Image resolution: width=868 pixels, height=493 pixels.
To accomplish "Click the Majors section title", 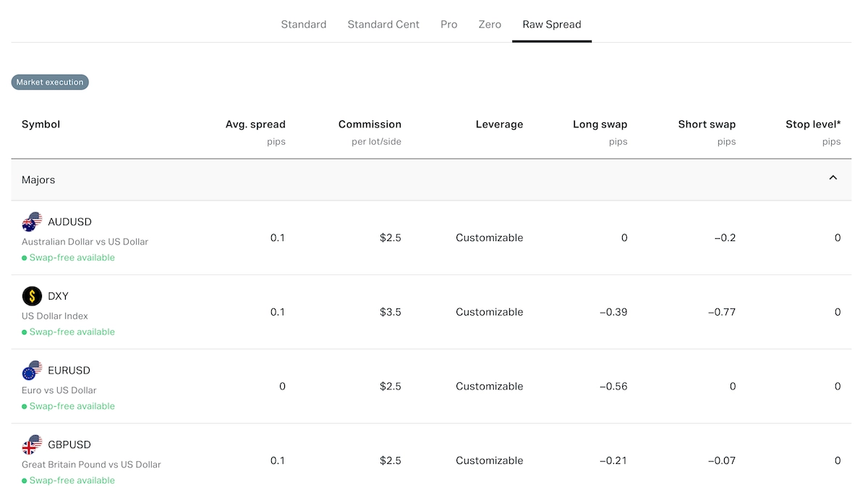I will tap(38, 180).
